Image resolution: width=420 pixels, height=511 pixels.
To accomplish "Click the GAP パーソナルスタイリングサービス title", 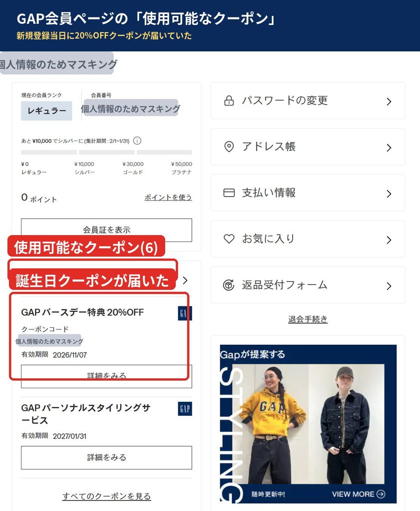I will [x=86, y=414].
